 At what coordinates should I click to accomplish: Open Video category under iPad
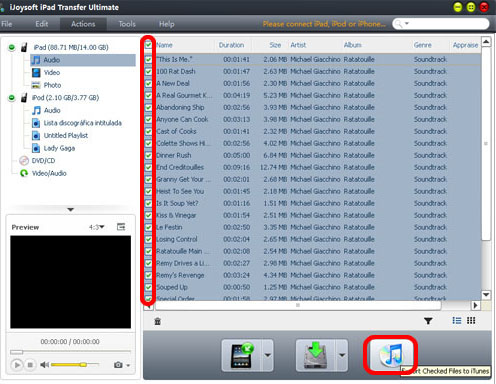52,73
